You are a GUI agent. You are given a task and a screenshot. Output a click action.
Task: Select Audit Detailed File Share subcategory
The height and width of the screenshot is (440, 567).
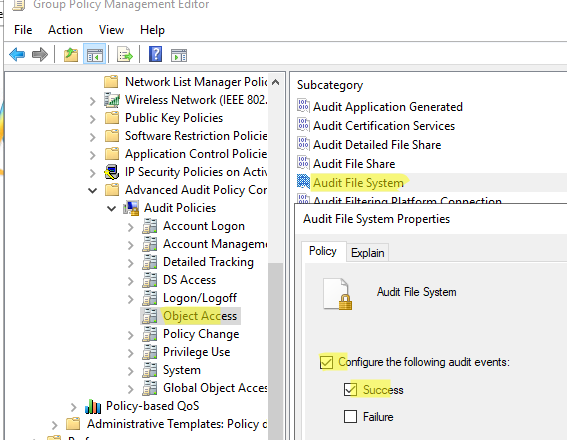click(x=377, y=145)
